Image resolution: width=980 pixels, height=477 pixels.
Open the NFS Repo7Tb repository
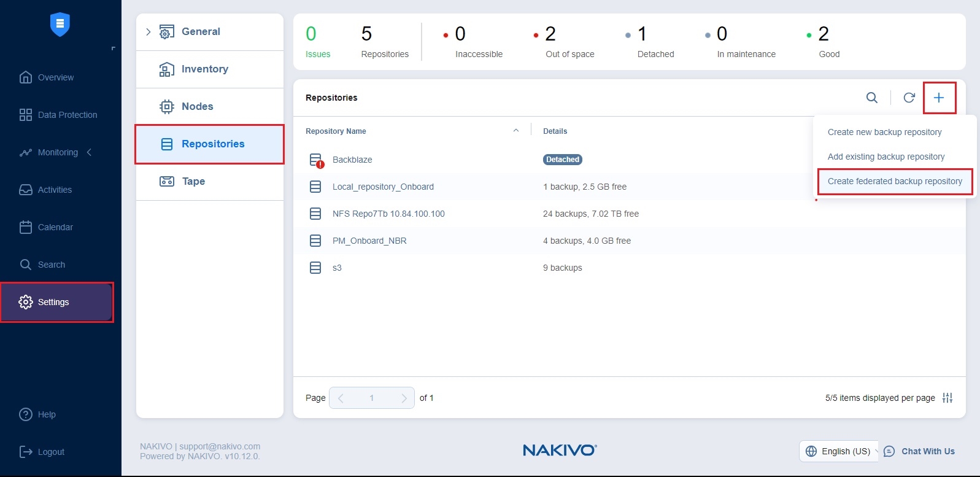click(x=388, y=214)
